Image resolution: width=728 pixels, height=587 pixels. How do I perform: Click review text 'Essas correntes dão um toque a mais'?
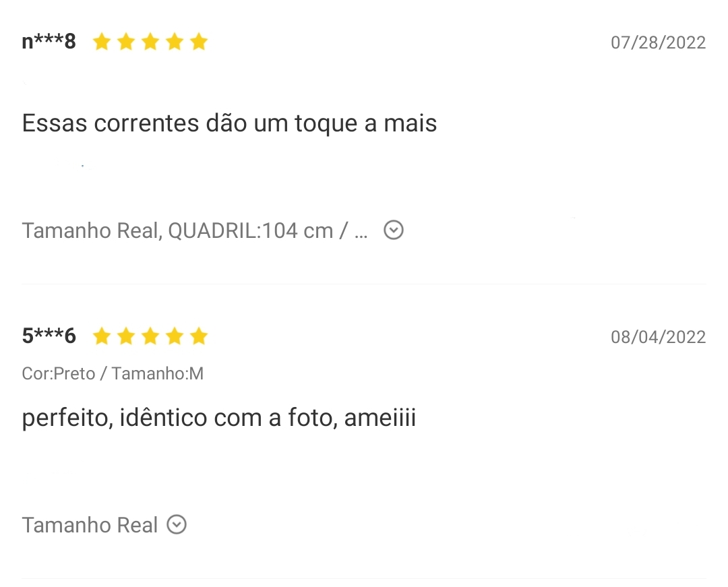(x=229, y=123)
